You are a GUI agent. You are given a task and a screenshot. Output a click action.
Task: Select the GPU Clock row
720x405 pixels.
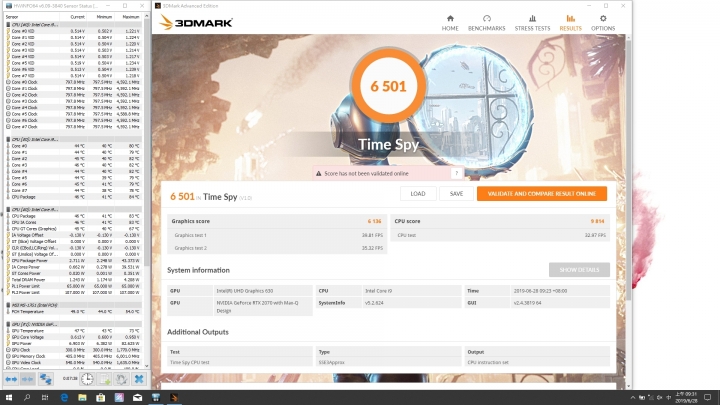(73, 350)
